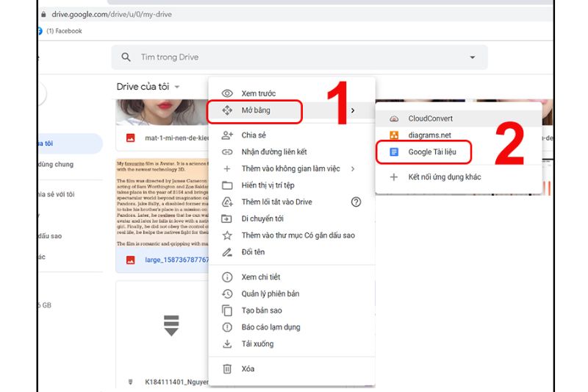Click the link icon beside Nhận đường liên kết

pyautogui.click(x=227, y=152)
